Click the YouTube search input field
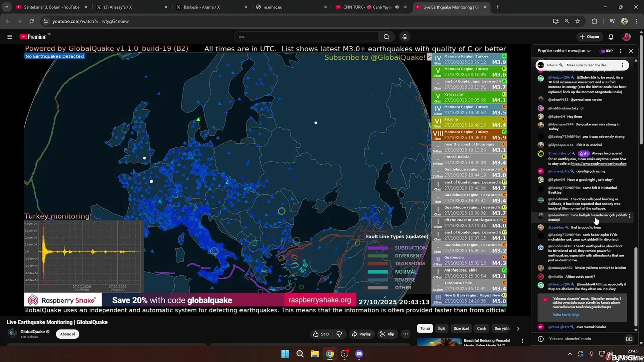The image size is (644, 362). tap(307, 37)
